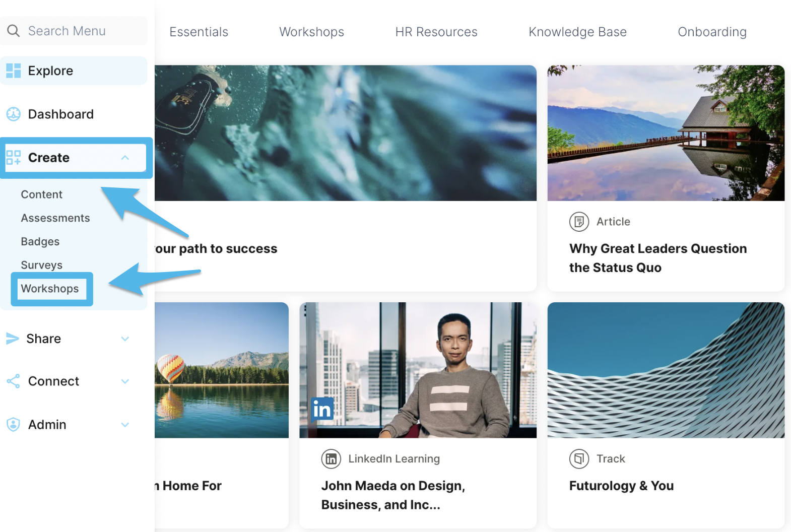Click the LinkedIn logo badge on John Maeda image
This screenshot has width=791, height=532.
[322, 409]
